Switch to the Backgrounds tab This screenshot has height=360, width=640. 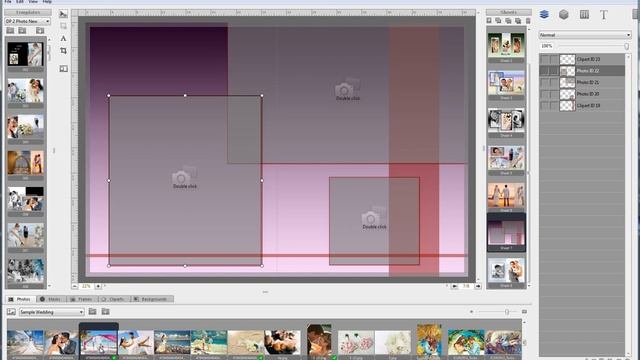pyautogui.click(x=151, y=299)
